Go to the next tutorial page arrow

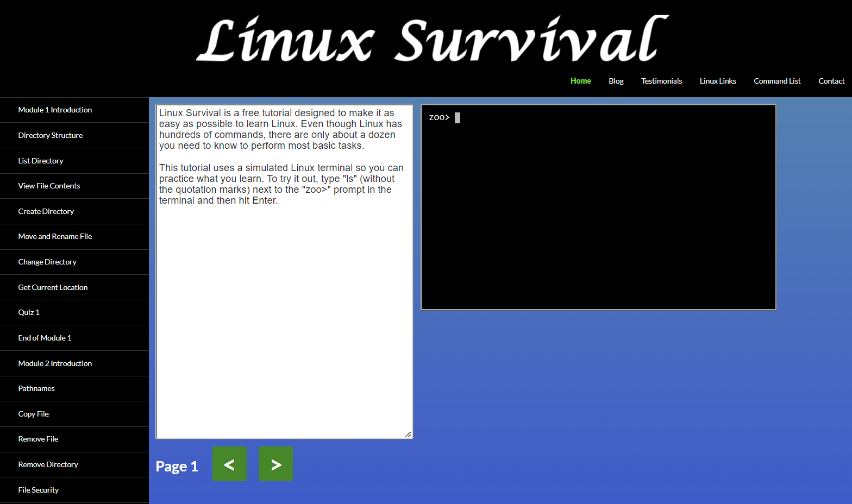click(275, 464)
